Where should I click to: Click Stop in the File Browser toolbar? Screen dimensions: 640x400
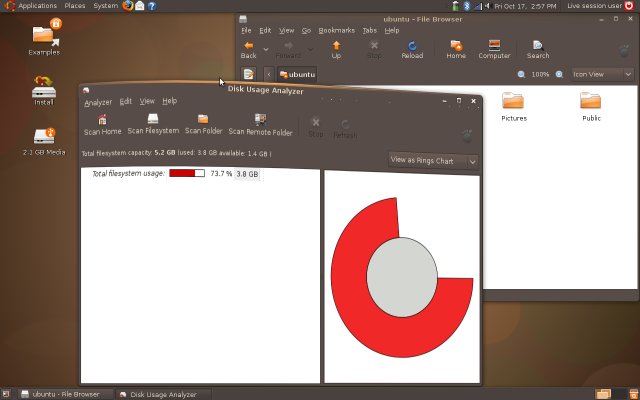tap(374, 50)
